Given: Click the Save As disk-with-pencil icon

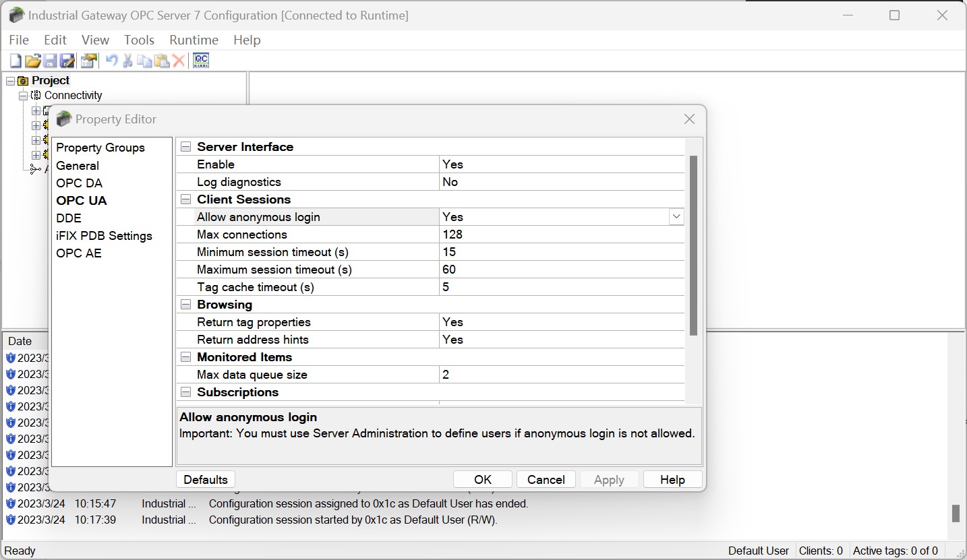Looking at the screenshot, I should click(67, 61).
